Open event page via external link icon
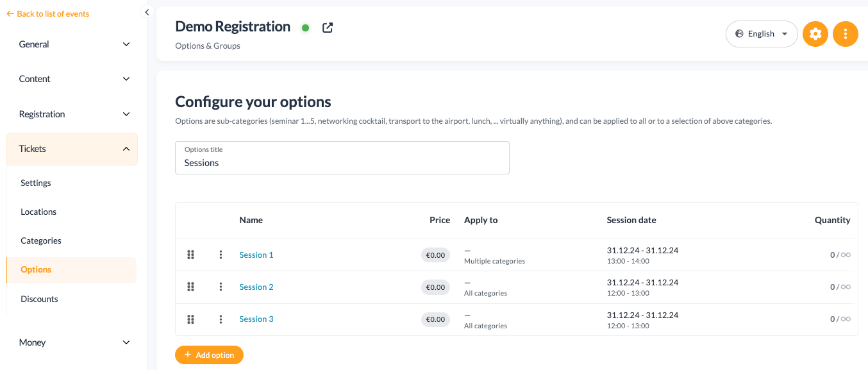The image size is (868, 370). pyautogui.click(x=328, y=28)
